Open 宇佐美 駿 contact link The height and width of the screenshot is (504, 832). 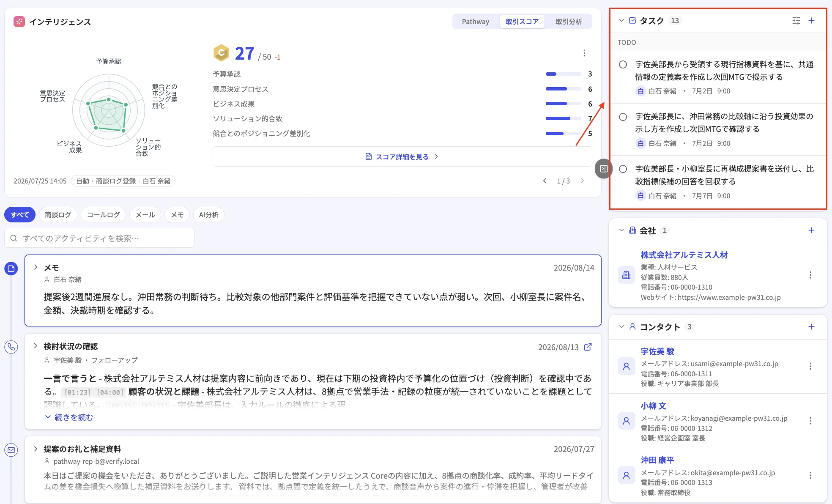(657, 351)
